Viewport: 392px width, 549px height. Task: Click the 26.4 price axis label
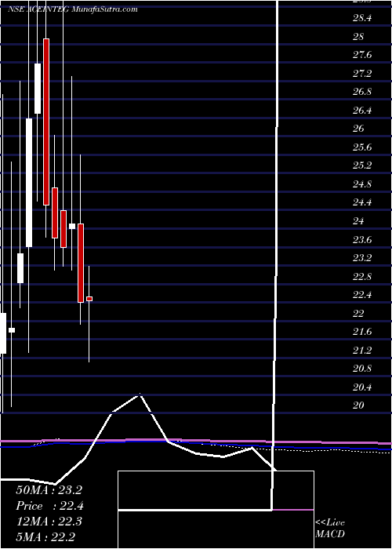(x=362, y=111)
